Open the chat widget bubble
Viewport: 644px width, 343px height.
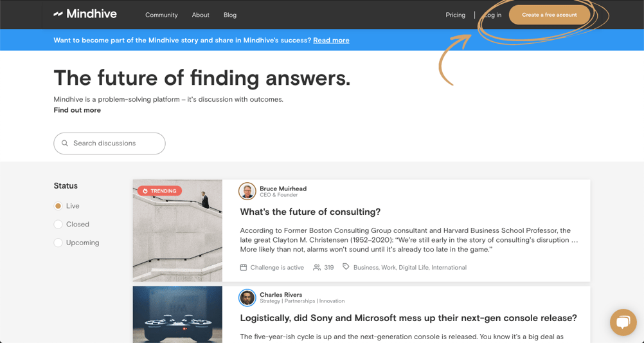[x=623, y=322]
